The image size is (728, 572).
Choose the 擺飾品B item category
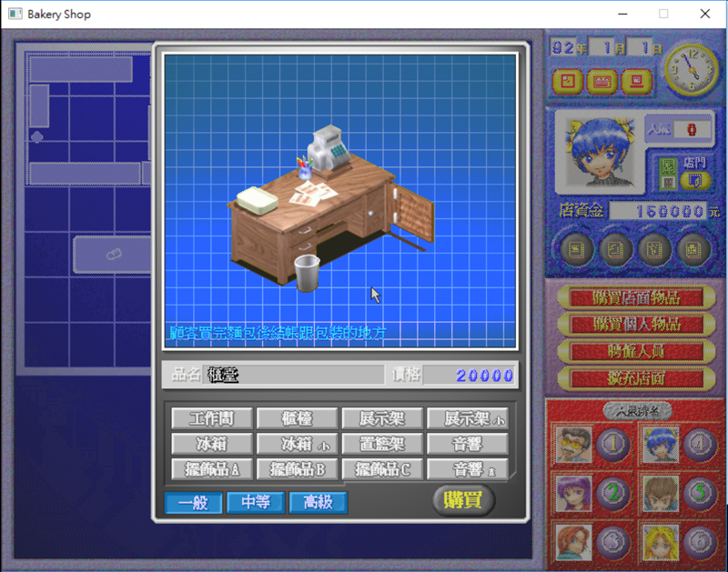click(x=297, y=469)
